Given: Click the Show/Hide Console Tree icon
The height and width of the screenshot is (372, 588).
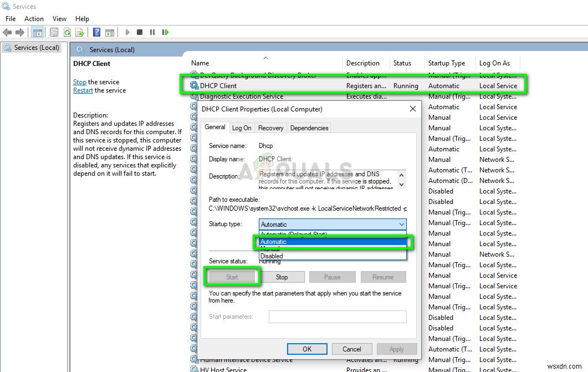Looking at the screenshot, I should (x=37, y=32).
